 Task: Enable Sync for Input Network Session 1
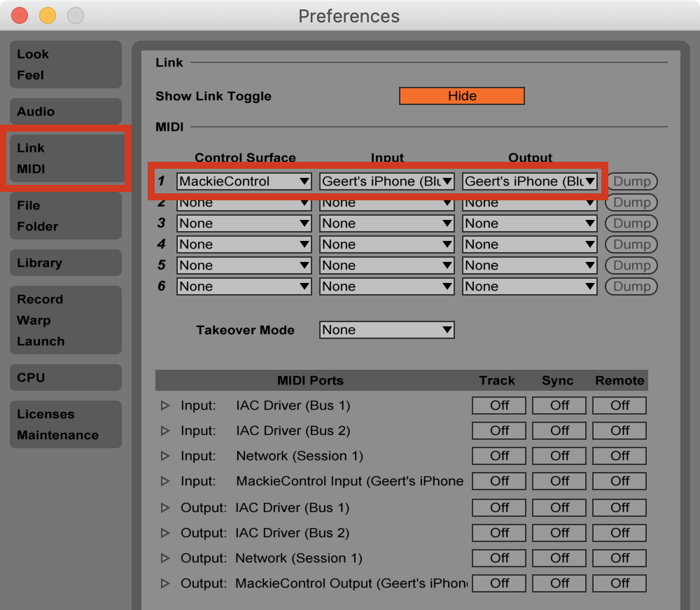click(559, 456)
